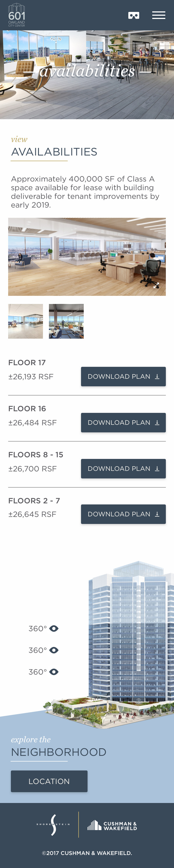The width and height of the screenshot is (174, 868).
Task: Download the Floor 16 plan
Action: tap(123, 423)
